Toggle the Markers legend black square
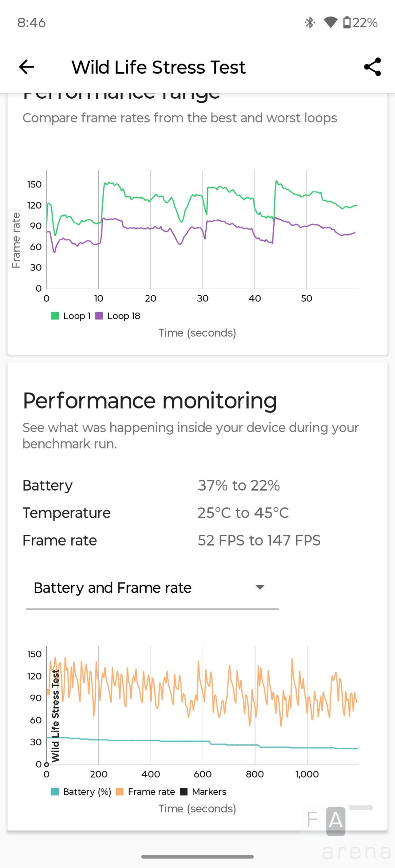Image resolution: width=395 pixels, height=868 pixels. [x=184, y=792]
